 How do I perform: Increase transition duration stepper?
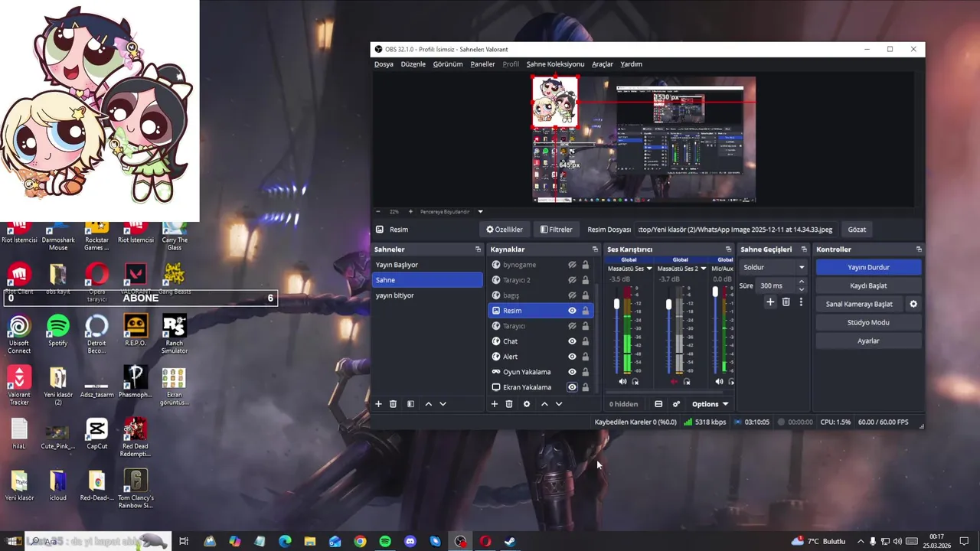tap(802, 282)
